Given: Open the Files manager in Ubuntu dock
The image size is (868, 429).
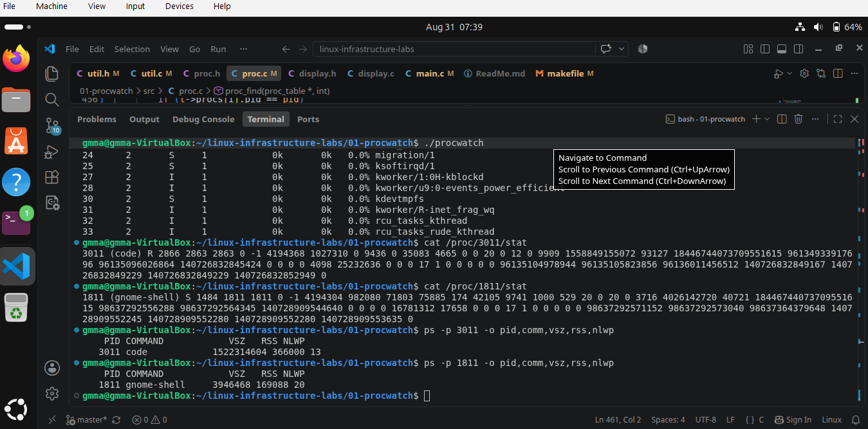Looking at the screenshot, I should 17,100.
